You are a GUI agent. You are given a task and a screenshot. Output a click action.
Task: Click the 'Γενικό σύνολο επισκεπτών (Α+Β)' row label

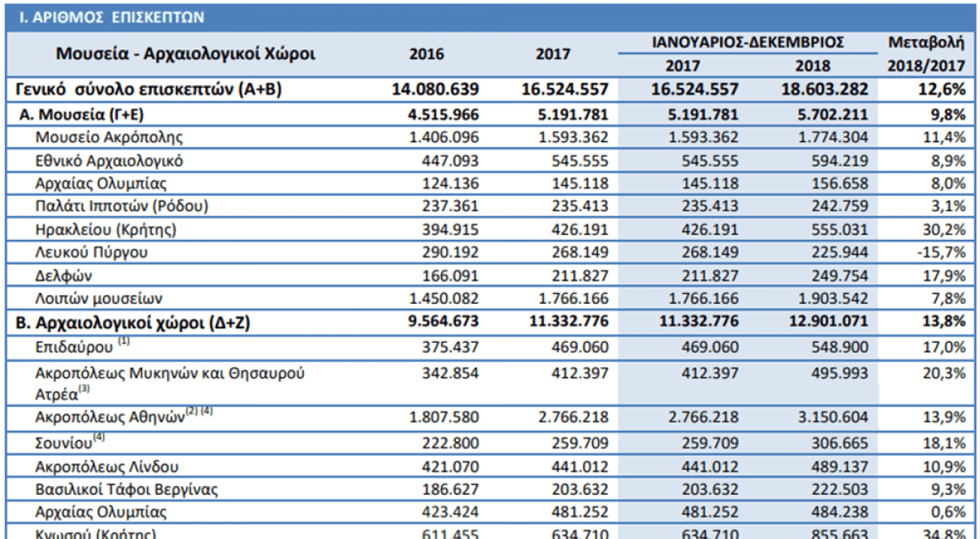point(150,90)
